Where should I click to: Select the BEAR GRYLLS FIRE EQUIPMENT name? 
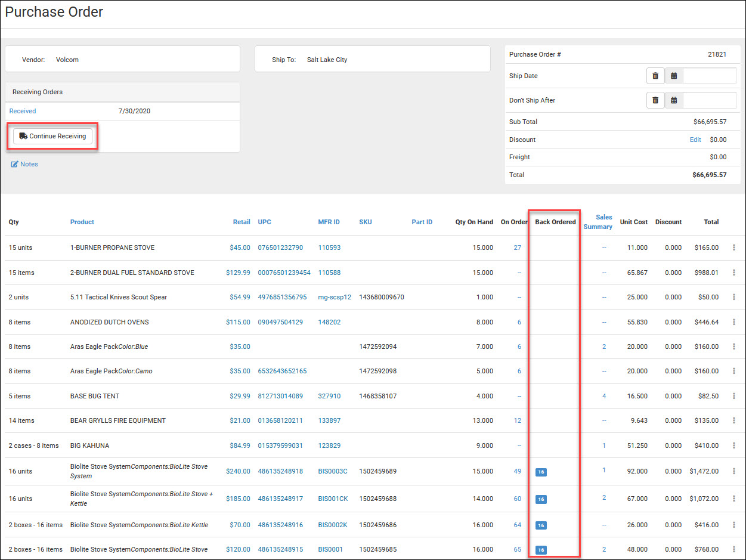pyautogui.click(x=118, y=420)
